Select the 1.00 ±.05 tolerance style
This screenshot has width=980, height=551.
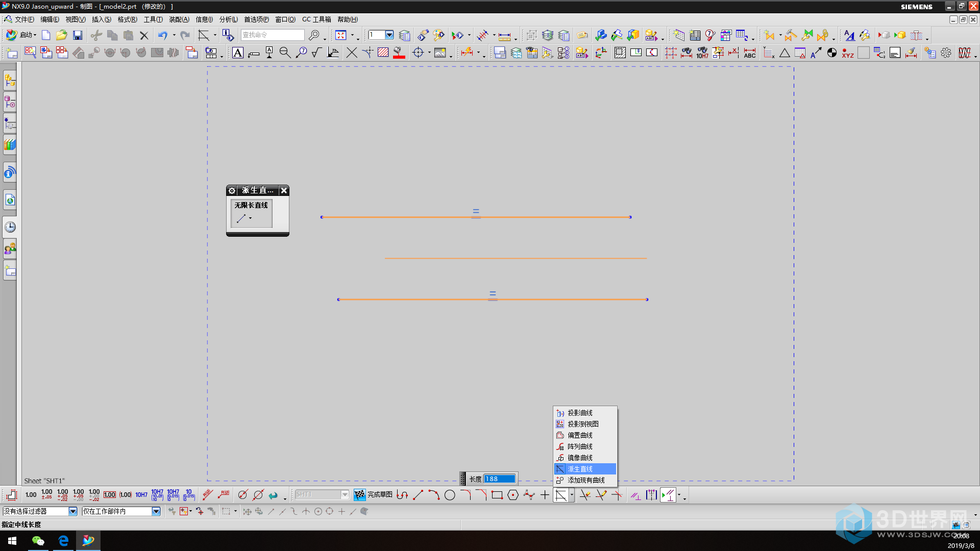(x=46, y=495)
